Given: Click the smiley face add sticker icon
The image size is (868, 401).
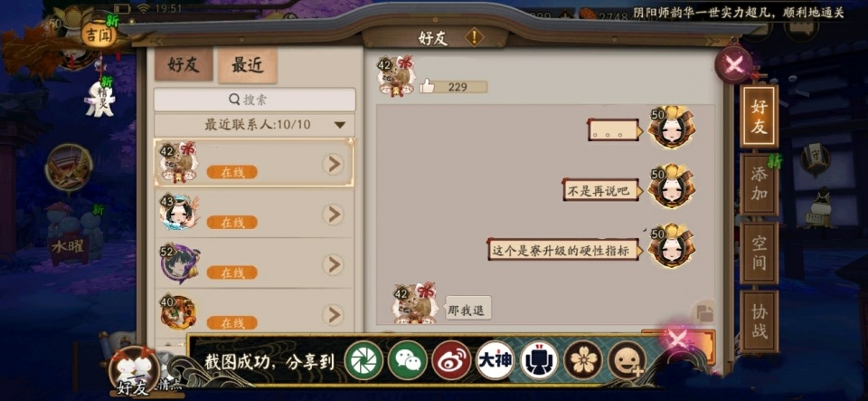Looking at the screenshot, I should tap(627, 360).
